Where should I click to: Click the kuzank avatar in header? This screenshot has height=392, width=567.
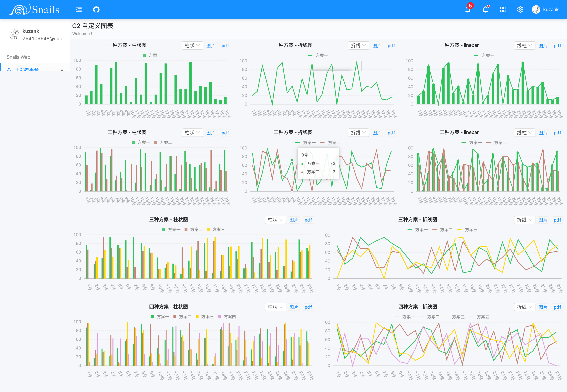[536, 10]
